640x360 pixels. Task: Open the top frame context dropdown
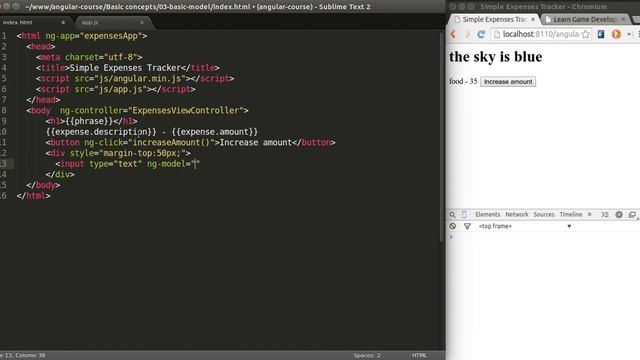pyautogui.click(x=525, y=226)
